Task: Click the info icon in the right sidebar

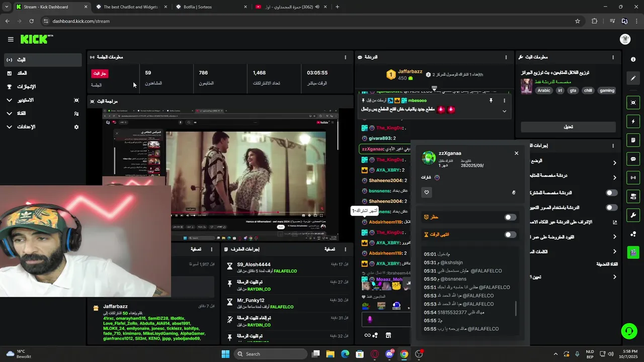Action: (x=633, y=59)
